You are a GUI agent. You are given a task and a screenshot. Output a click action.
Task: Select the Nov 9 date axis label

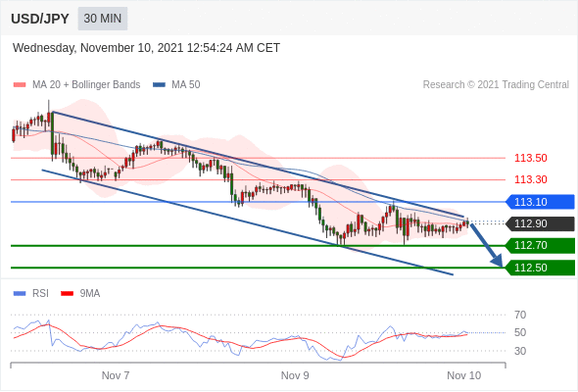[295, 375]
